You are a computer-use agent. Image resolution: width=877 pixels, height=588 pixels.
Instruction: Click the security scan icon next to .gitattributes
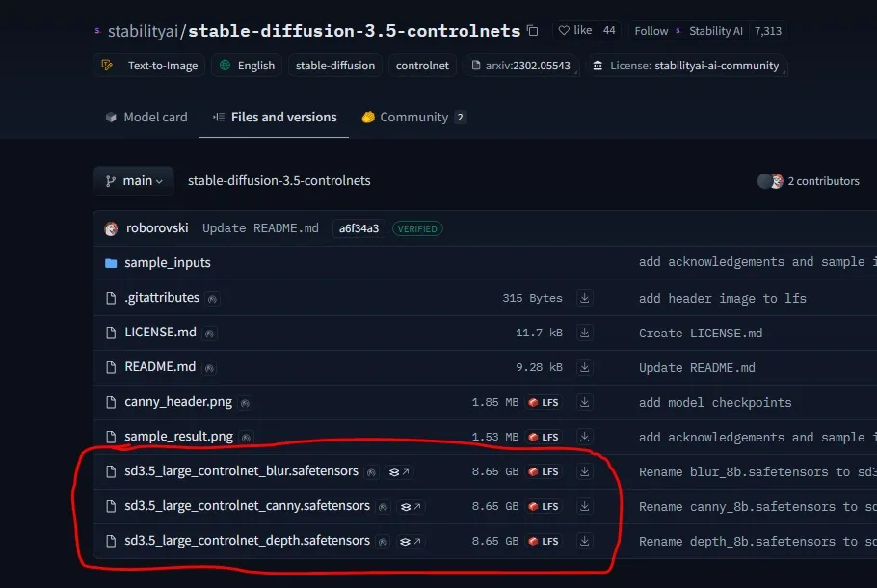pos(213,299)
